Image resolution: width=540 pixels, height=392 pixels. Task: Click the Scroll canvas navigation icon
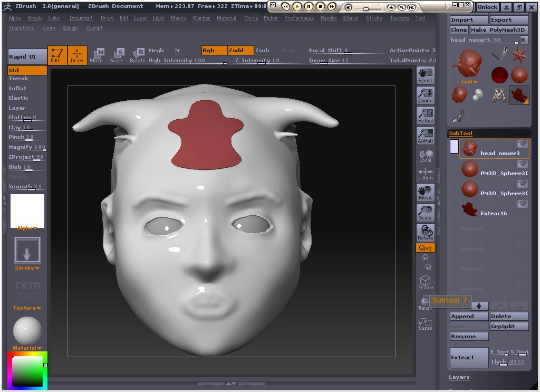pyautogui.click(x=425, y=75)
